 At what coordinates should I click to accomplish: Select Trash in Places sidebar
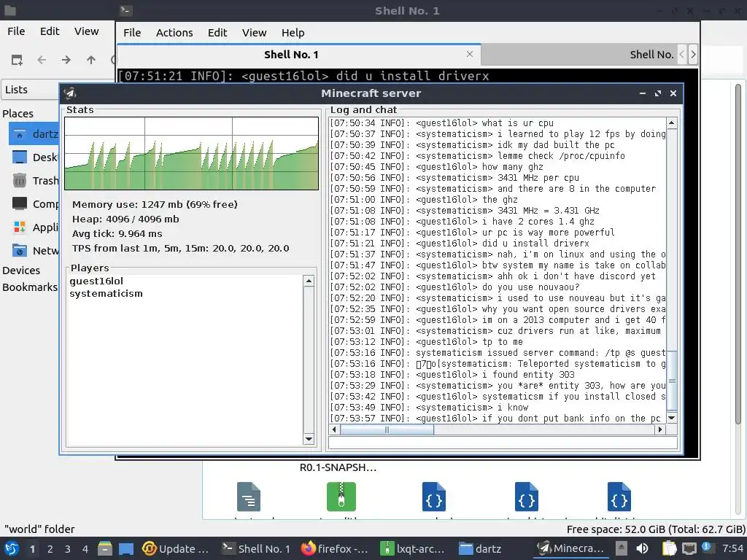(x=34, y=181)
